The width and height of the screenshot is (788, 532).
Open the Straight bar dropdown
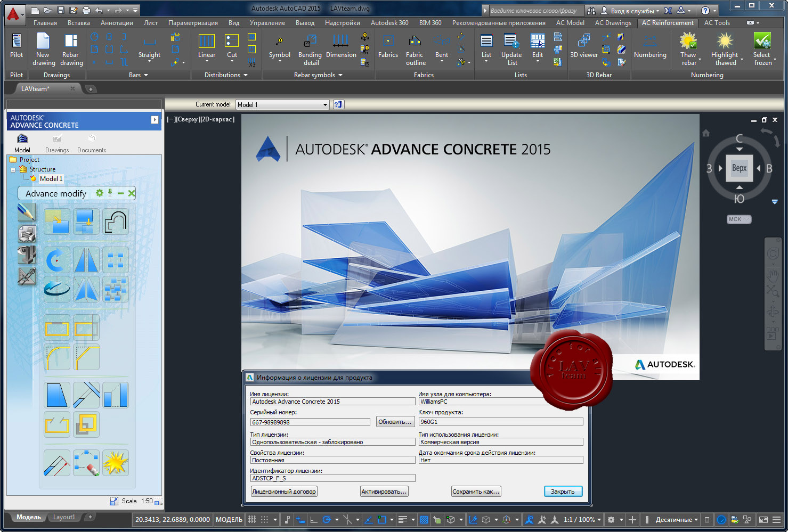(x=149, y=62)
